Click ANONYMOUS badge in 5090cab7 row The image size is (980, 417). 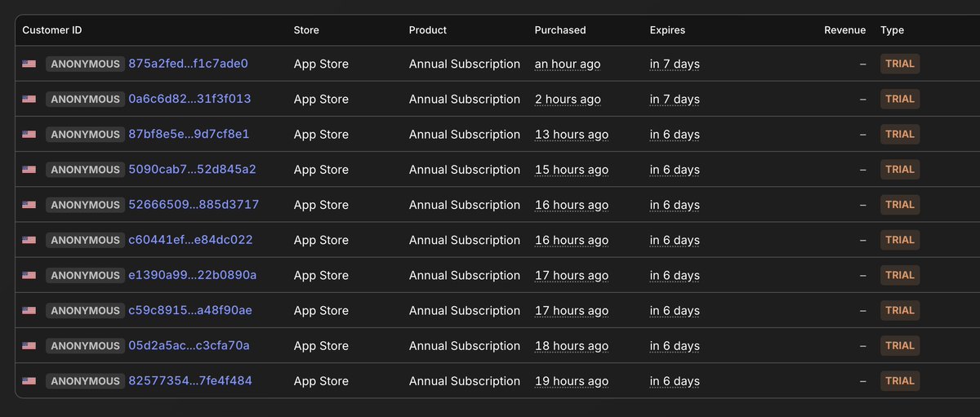click(x=85, y=169)
